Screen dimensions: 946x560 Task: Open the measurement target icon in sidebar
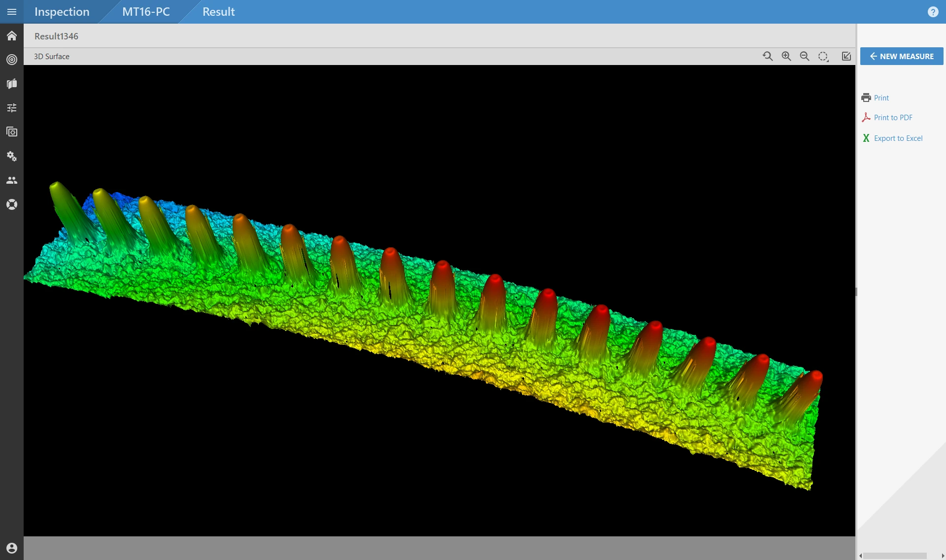pos(12,60)
